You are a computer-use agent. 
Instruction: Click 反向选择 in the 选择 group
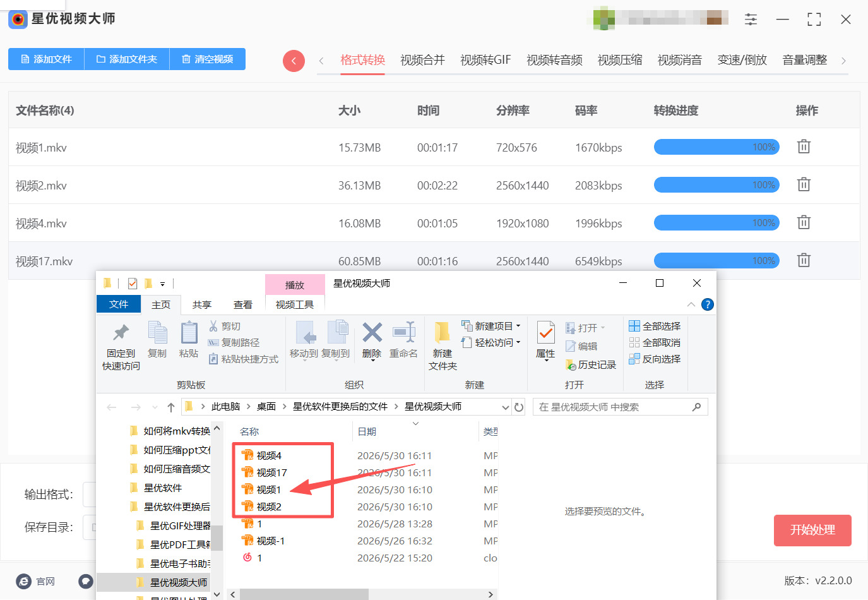coord(655,359)
